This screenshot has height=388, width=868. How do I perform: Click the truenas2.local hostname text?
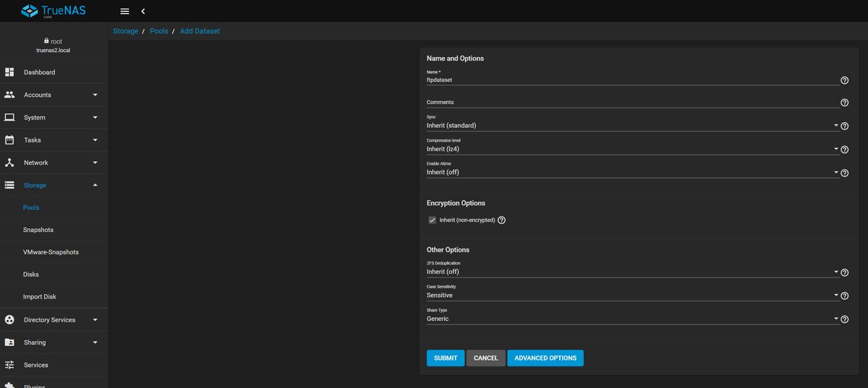(x=54, y=51)
